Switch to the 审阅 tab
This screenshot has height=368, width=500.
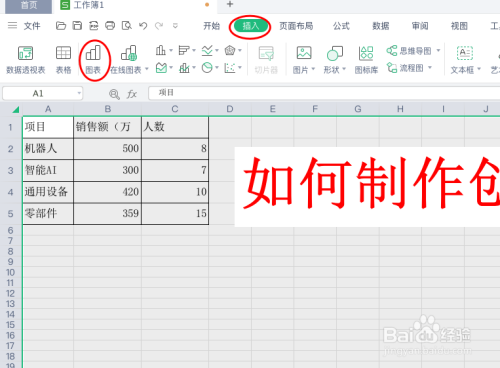click(420, 26)
